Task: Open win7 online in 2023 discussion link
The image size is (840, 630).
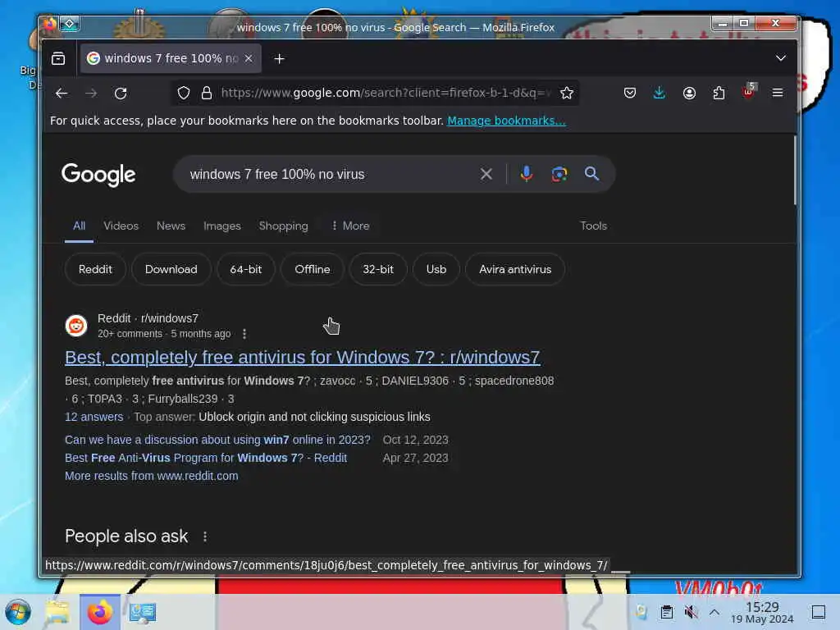Action: coord(217,440)
